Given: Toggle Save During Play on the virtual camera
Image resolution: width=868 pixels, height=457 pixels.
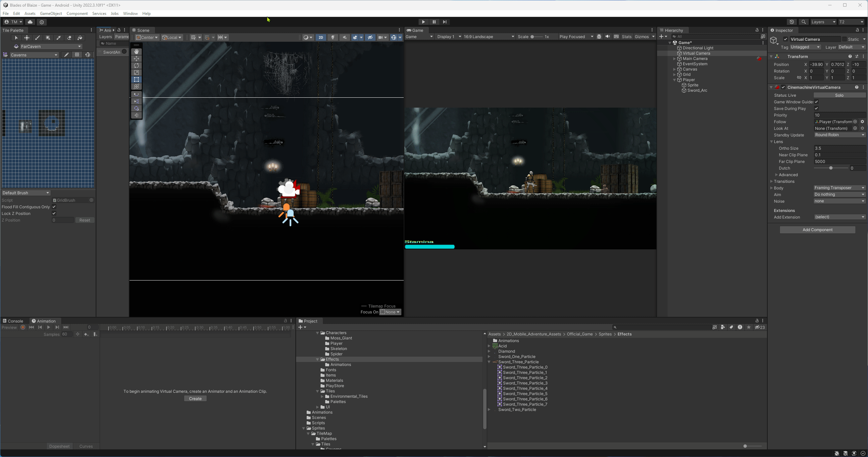Looking at the screenshot, I should 817,108.
